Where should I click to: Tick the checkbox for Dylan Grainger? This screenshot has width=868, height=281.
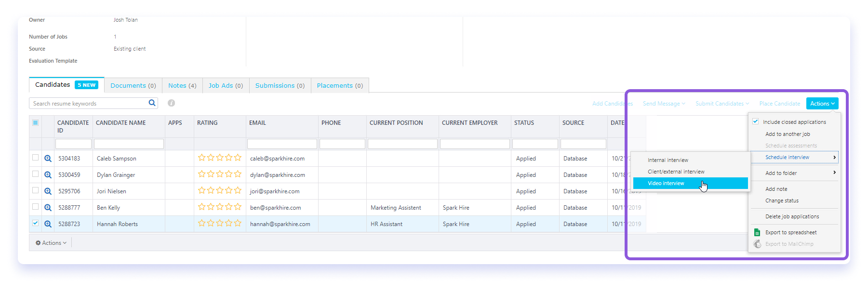click(35, 174)
